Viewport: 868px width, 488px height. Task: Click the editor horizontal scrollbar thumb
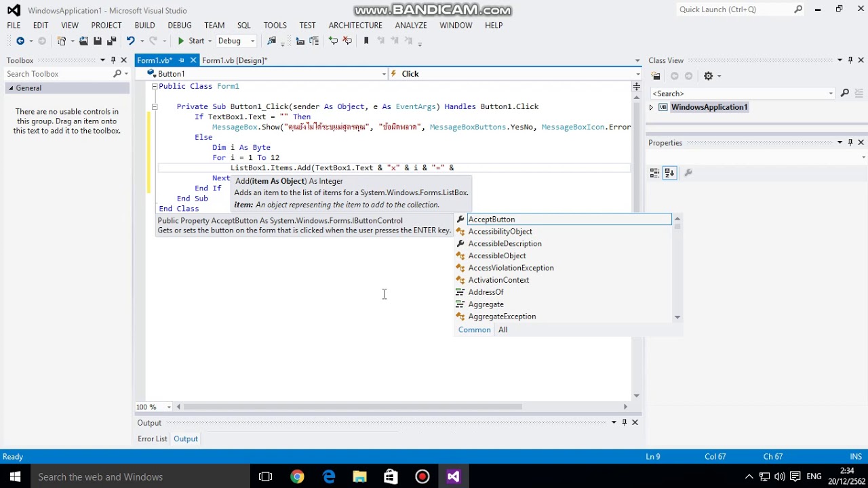pos(353,407)
